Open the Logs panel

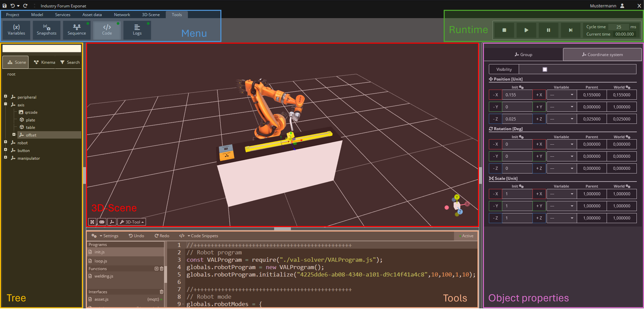[137, 30]
